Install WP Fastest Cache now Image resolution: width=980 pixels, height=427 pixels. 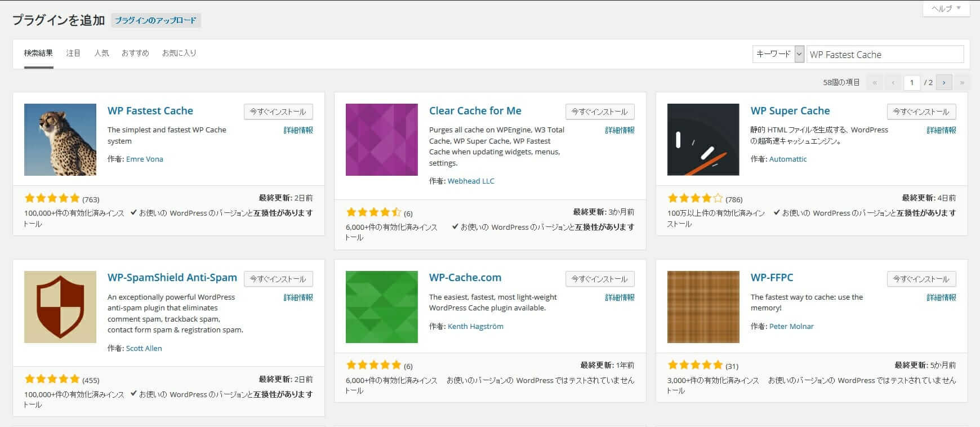tap(278, 112)
